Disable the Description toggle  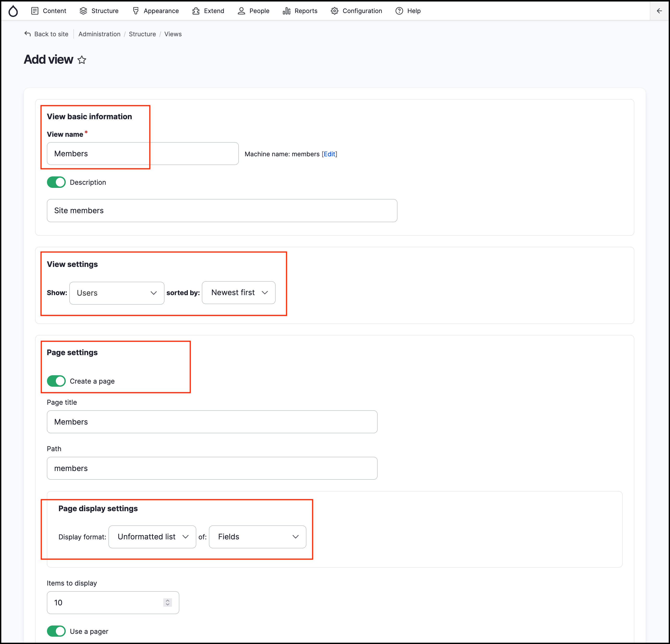tap(56, 182)
